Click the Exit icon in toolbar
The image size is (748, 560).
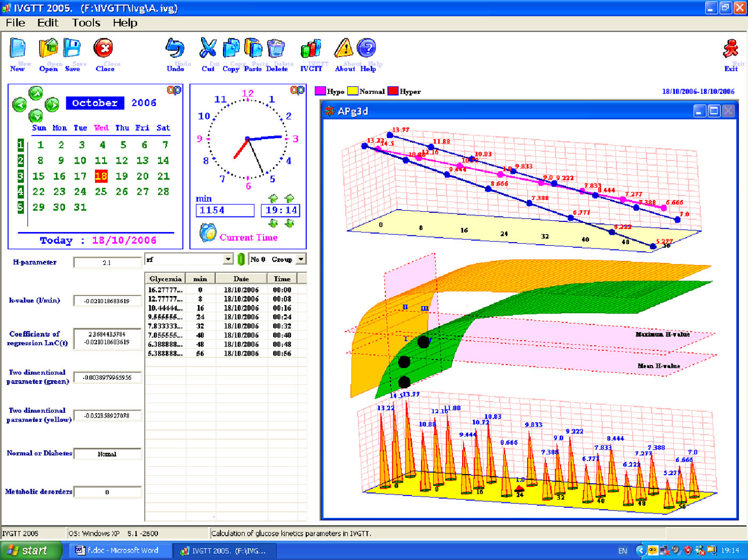[x=730, y=50]
